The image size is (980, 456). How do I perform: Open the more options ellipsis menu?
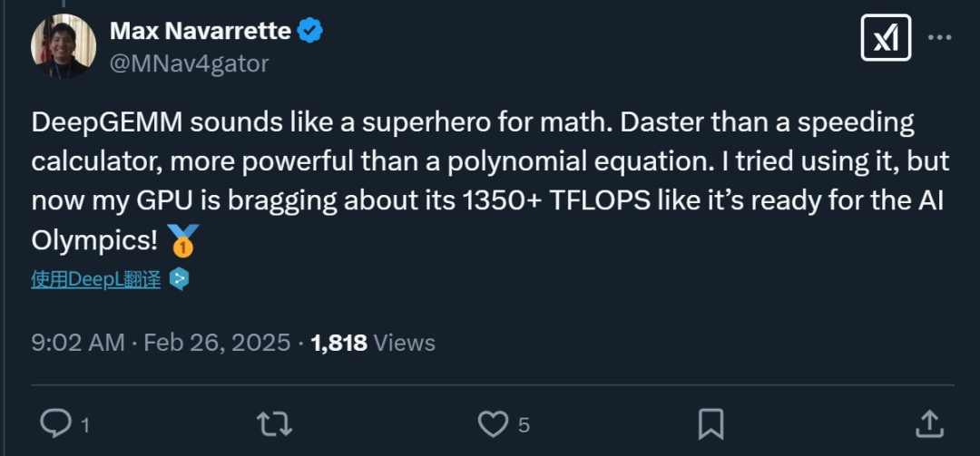[939, 38]
